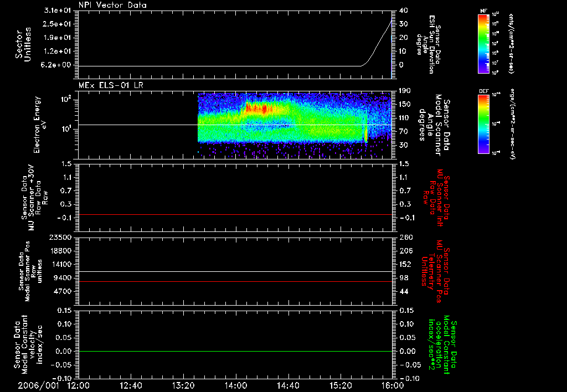The height and width of the screenshot is (392, 567).
Task: Click the 12:40 time axis label
Action: coord(131,386)
